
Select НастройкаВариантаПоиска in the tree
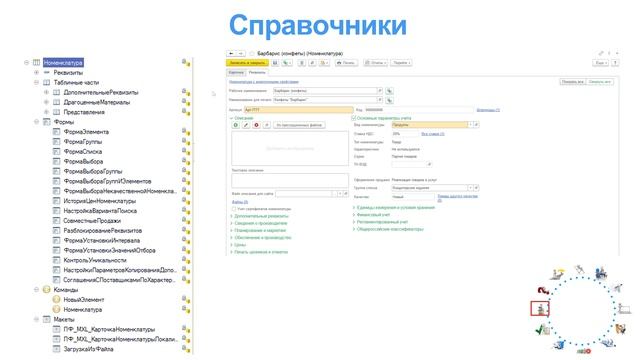pos(100,211)
